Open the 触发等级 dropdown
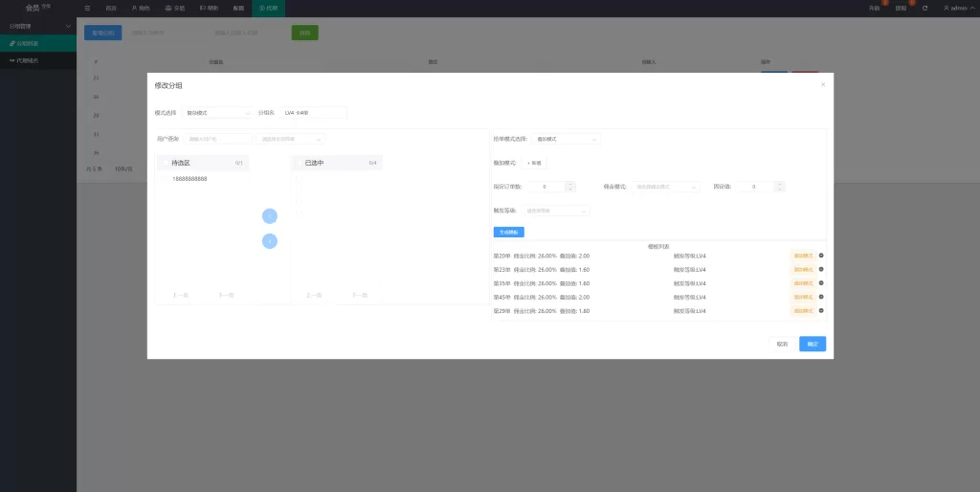Image resolution: width=980 pixels, height=492 pixels. pos(556,211)
